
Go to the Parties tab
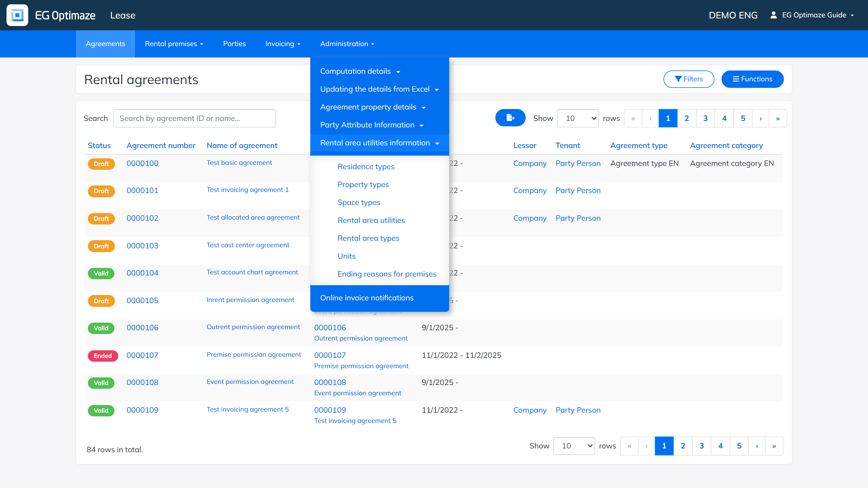235,44
